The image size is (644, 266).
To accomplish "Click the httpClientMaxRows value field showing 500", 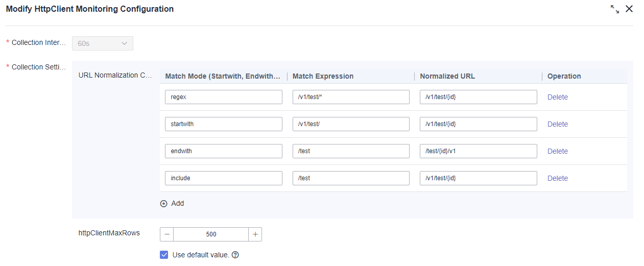I will tap(211, 234).
